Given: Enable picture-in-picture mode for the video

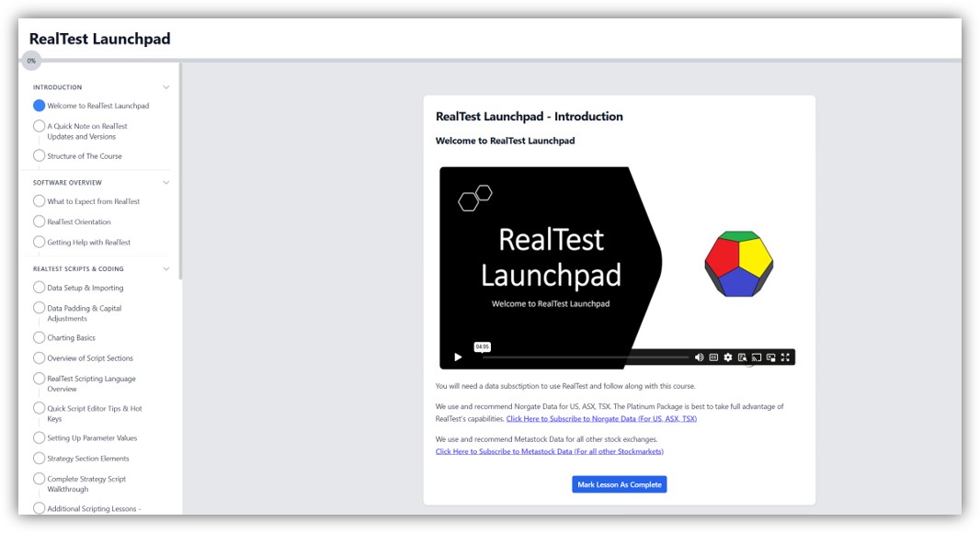Looking at the screenshot, I should tap(771, 357).
